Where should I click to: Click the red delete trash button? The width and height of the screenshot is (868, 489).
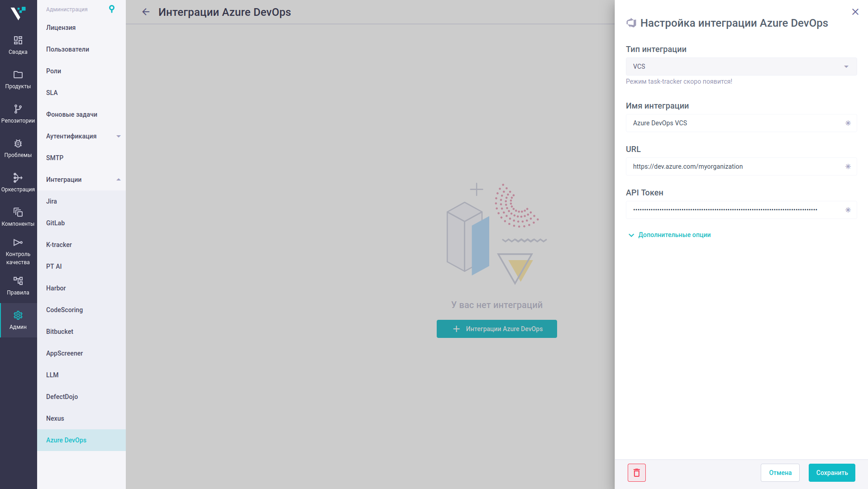pyautogui.click(x=636, y=473)
